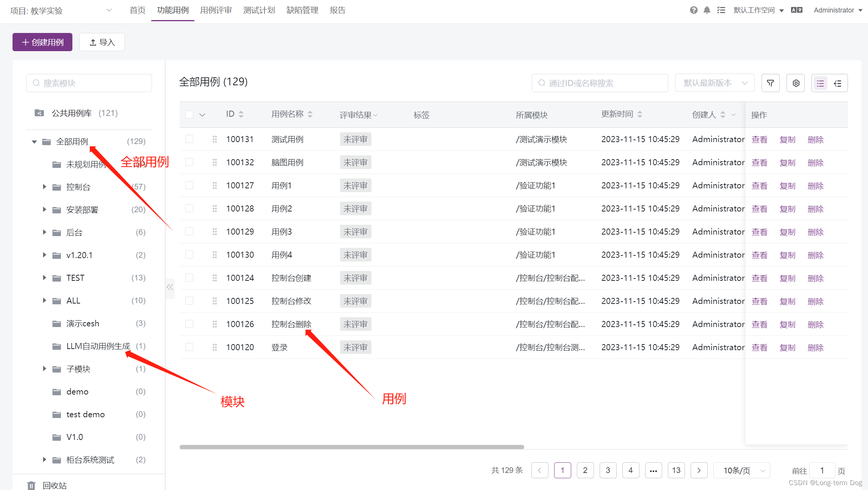Open the 默认最新版本 version dropdown
The image size is (868, 490).
click(714, 83)
